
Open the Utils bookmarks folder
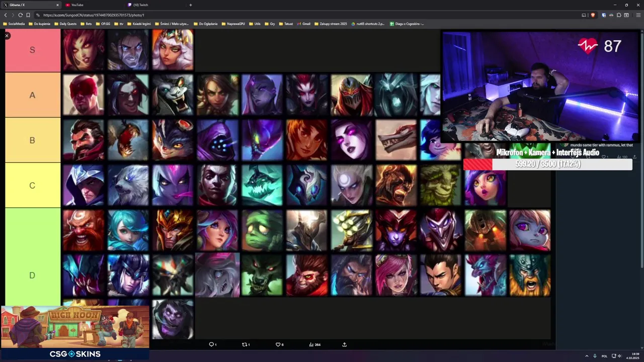pyautogui.click(x=255, y=24)
